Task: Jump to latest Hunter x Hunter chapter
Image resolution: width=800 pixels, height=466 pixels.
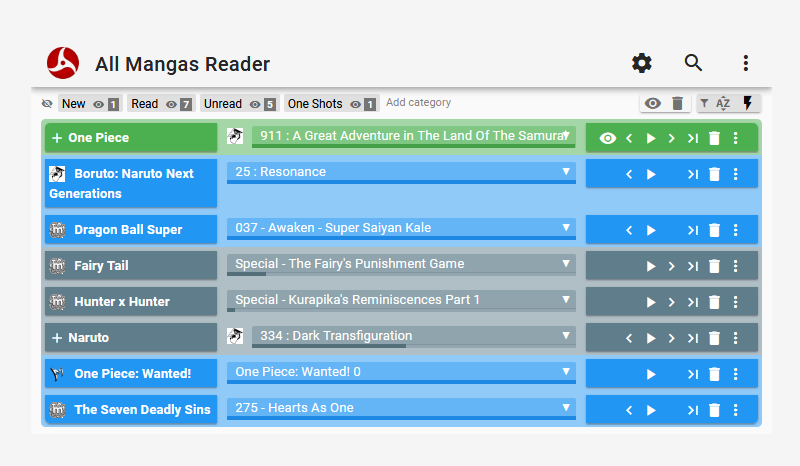Action: tap(692, 303)
